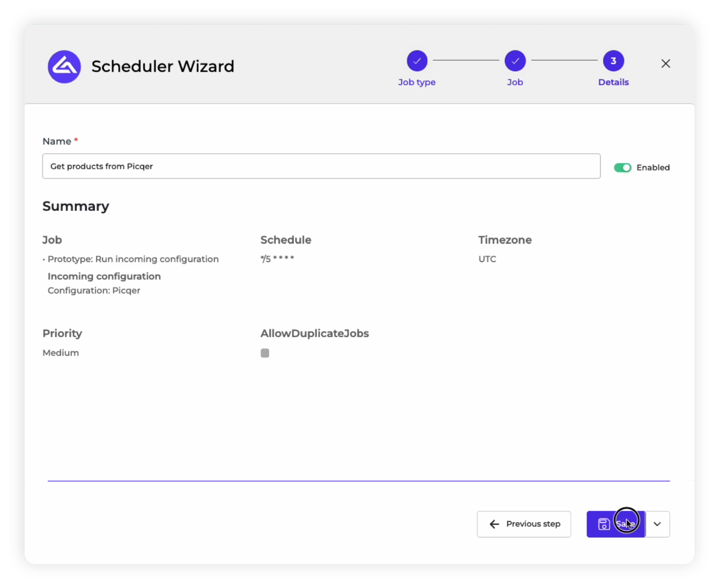718x588 pixels.
Task: Click Configuration: Picqer text
Action: (94, 291)
